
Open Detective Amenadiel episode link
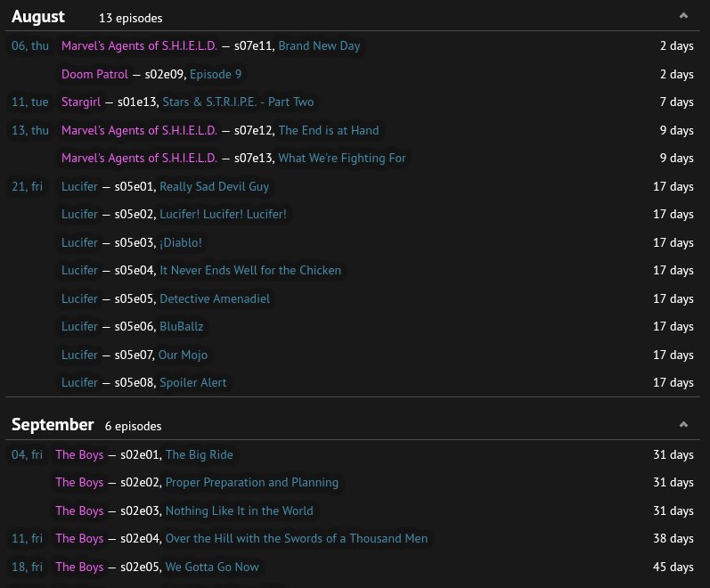coord(215,299)
